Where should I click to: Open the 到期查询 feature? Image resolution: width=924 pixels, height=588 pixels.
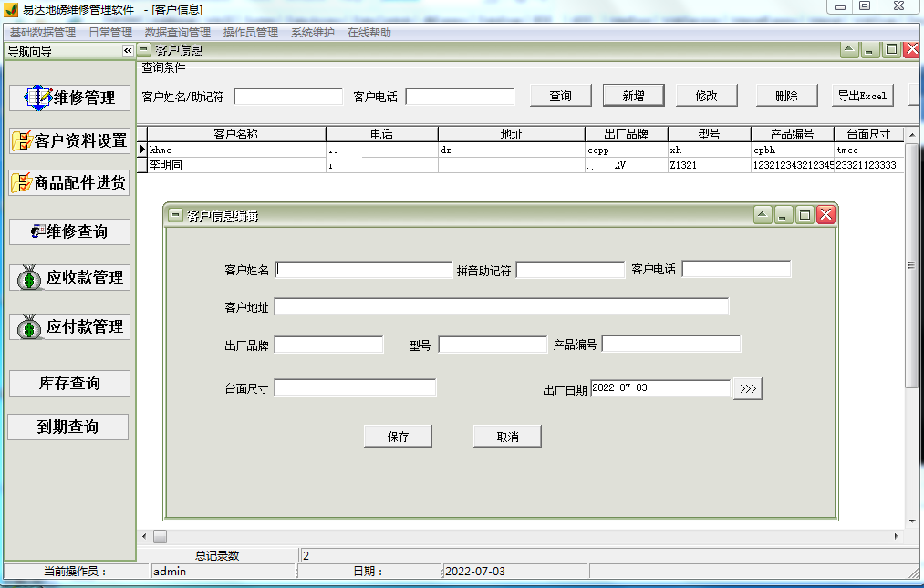69,426
